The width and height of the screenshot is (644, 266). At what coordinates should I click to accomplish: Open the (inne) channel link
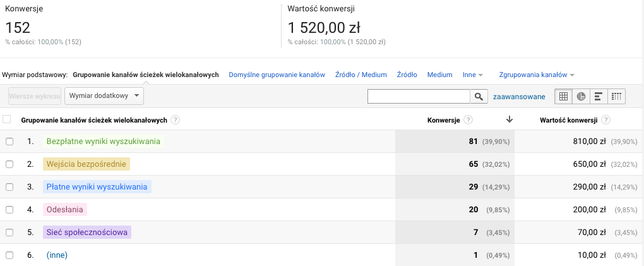click(x=57, y=255)
